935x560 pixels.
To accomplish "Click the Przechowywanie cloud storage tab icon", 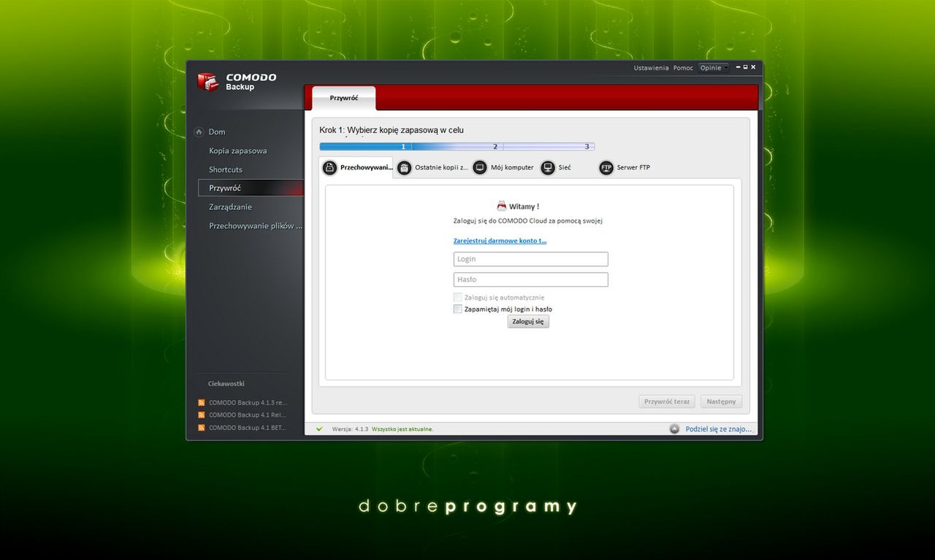I will coord(330,168).
